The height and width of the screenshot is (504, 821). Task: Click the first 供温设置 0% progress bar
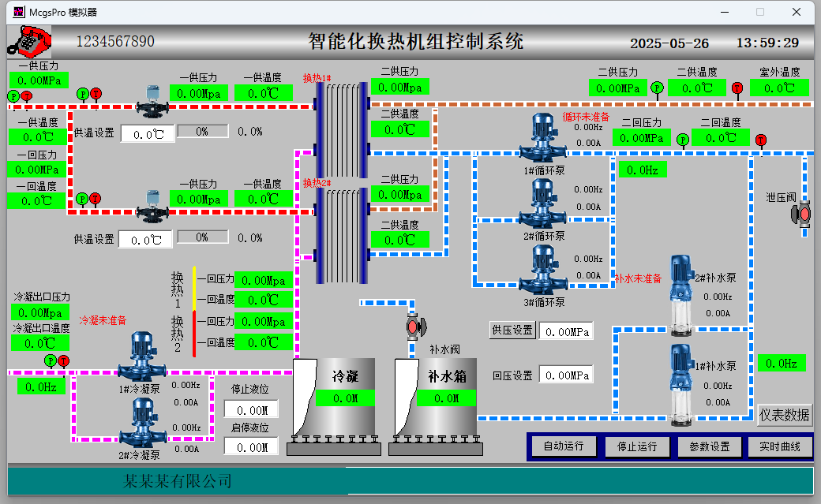click(x=202, y=132)
